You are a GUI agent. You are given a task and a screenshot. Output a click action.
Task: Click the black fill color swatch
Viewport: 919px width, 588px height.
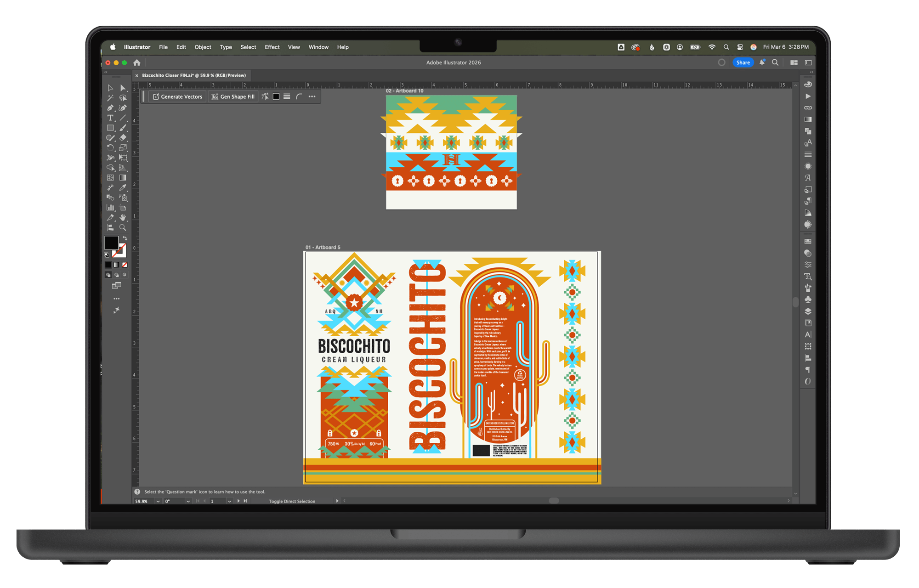click(111, 243)
